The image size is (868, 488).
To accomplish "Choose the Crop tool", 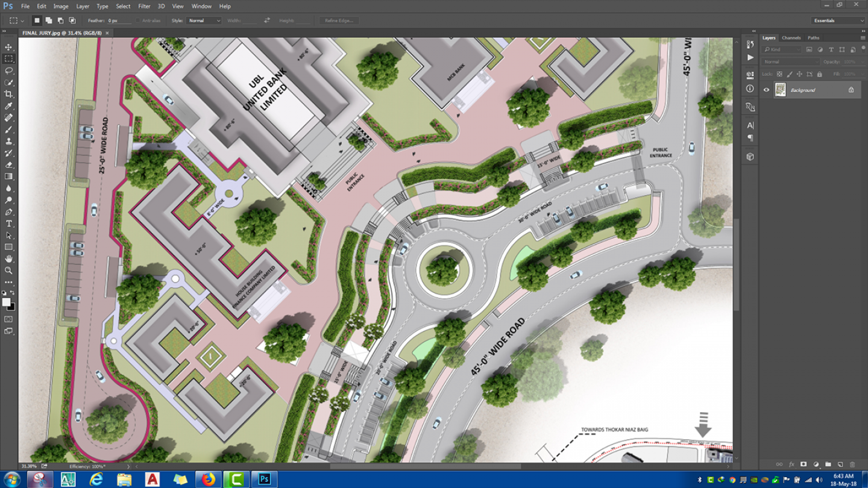I will [8, 94].
